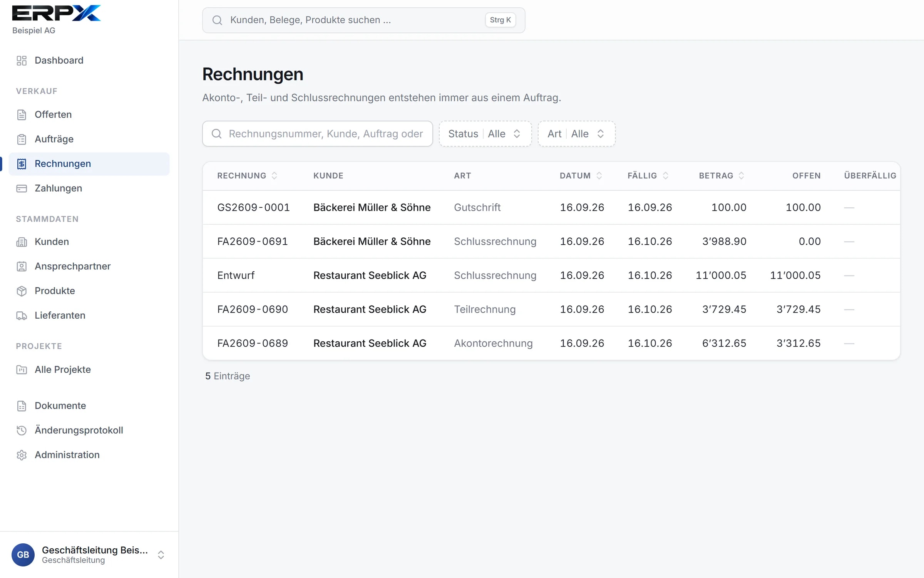Open the Entwurf draft invoice row
The width and height of the screenshot is (924, 578).
click(551, 275)
